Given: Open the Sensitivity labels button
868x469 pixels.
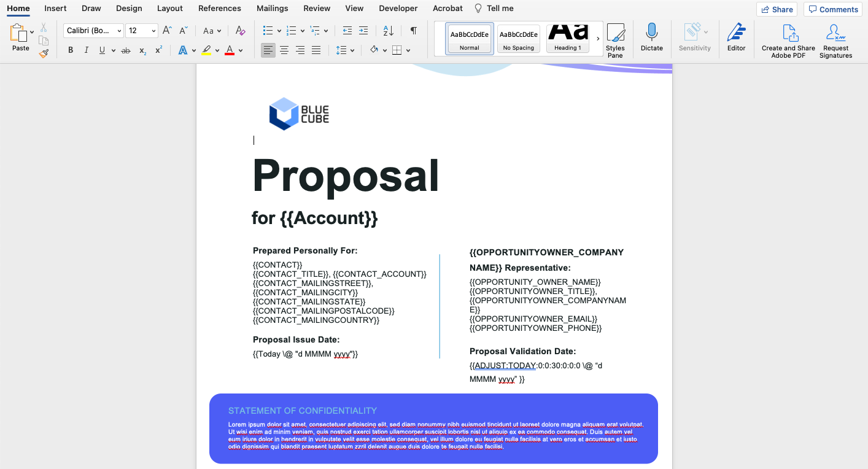Looking at the screenshot, I should [694, 37].
